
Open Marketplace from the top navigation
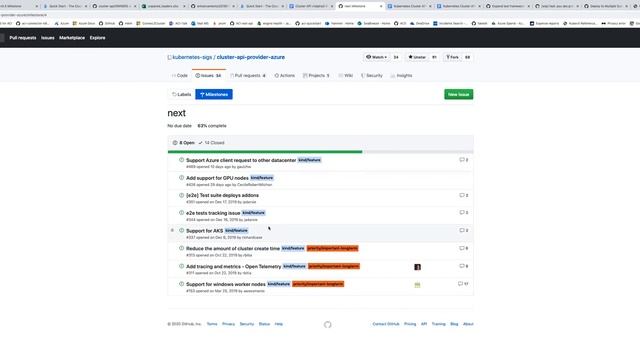[x=72, y=38]
